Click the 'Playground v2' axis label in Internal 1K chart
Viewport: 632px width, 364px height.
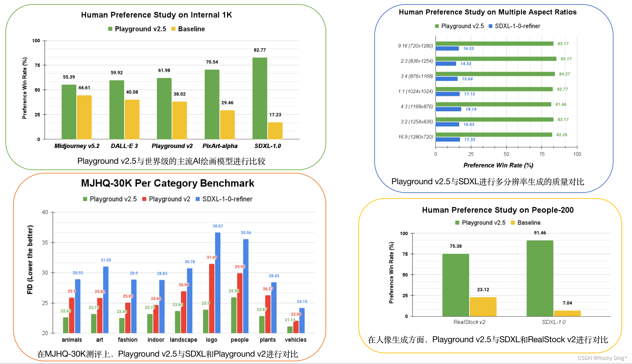click(x=172, y=146)
